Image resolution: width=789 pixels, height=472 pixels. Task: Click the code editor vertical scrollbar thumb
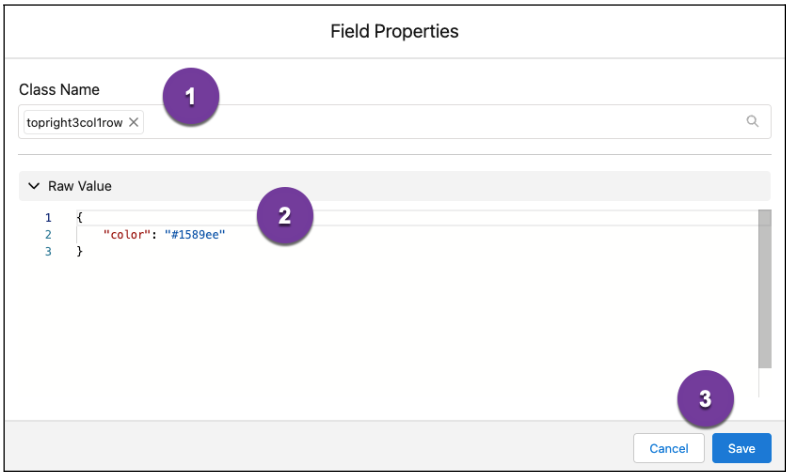coord(765,289)
